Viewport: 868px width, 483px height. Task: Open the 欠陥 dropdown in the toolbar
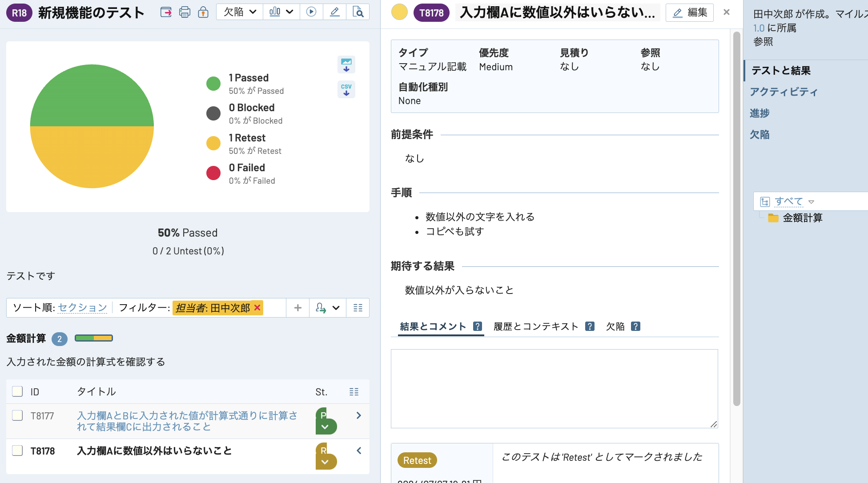(x=239, y=12)
